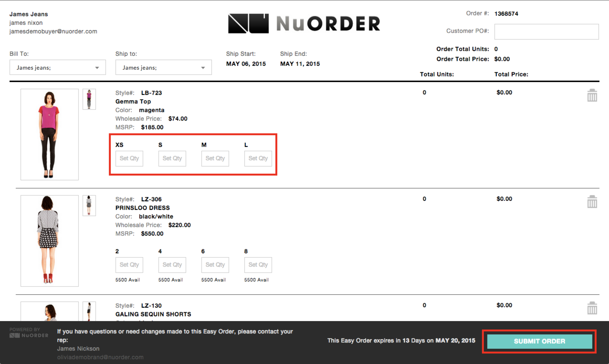609x364 pixels.
Task: Click the 5500 Avail label under size 8
Action: coord(256,280)
